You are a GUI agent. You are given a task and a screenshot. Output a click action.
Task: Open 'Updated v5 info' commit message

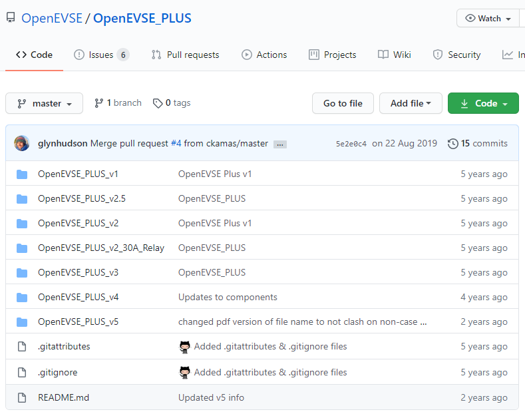point(211,397)
